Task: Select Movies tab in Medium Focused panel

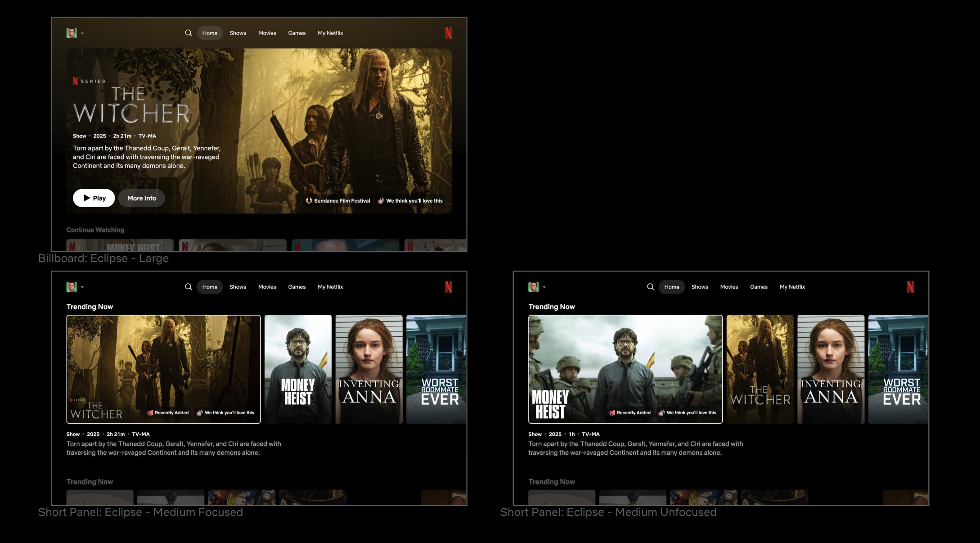Action: [267, 287]
